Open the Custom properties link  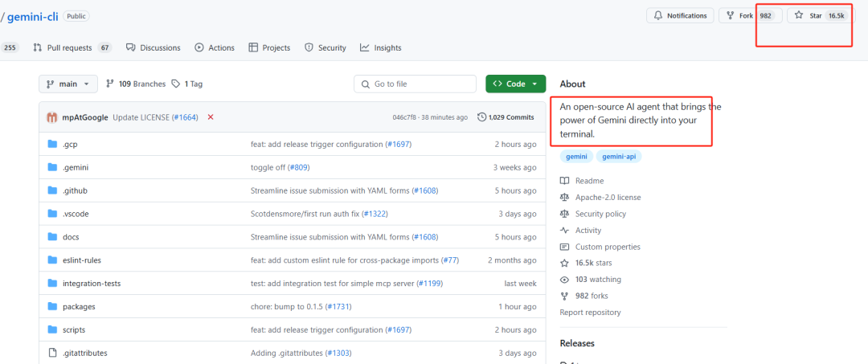tap(600, 247)
